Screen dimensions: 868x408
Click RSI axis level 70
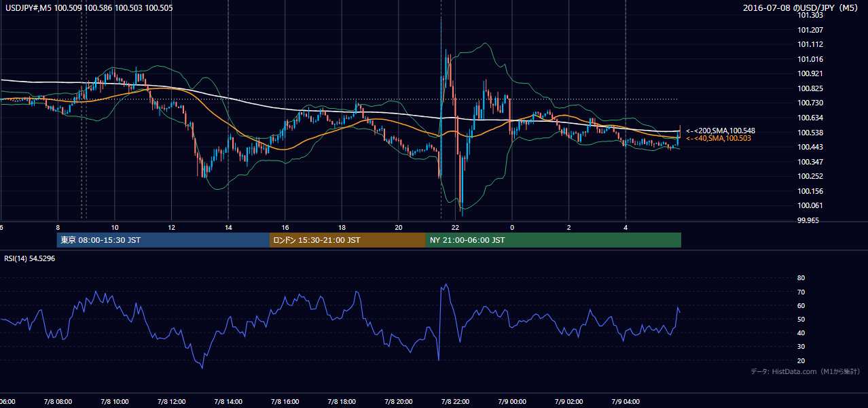801,292
